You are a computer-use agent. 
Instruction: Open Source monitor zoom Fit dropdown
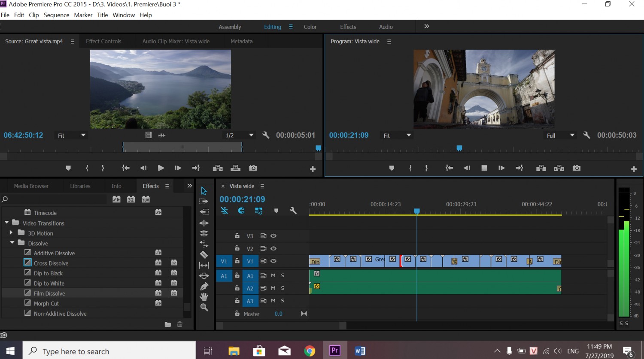click(72, 136)
